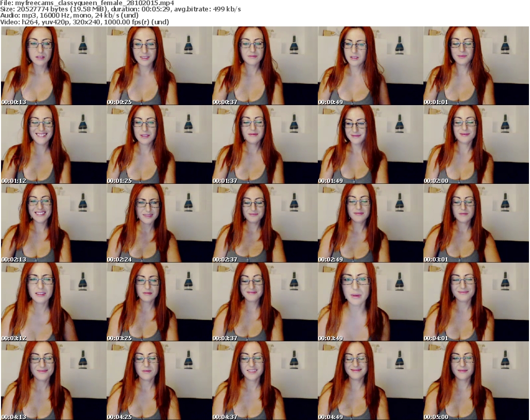Screen dimensions: 530x420
Task: Click the Video h264 info line
Action: tap(84, 22)
